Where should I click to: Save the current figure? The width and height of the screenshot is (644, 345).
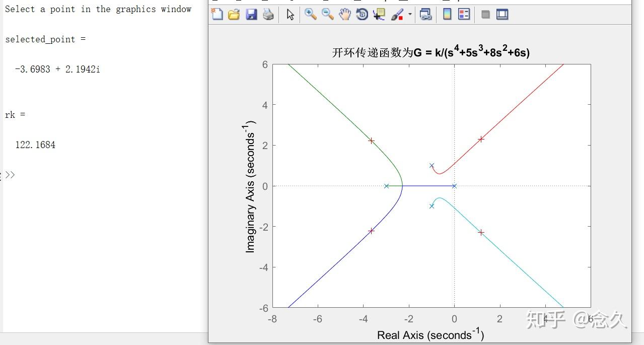(252, 14)
